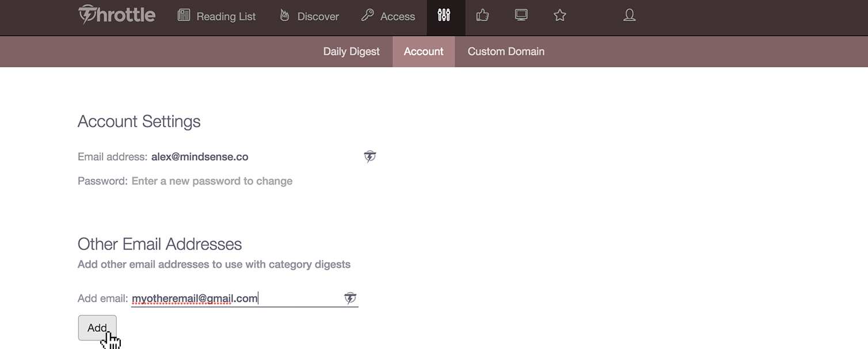Click the Account Settings heading
The width and height of the screenshot is (868, 349).
pos(139,121)
